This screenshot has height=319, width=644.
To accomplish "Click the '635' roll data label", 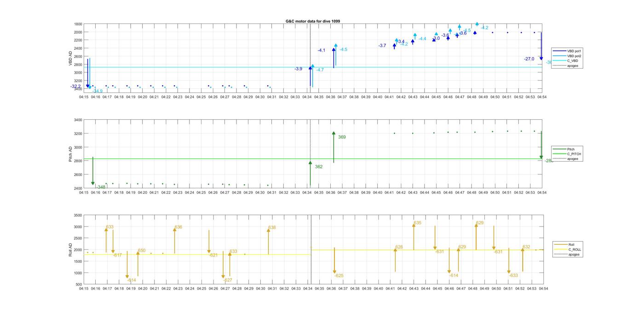I will 417,223.
